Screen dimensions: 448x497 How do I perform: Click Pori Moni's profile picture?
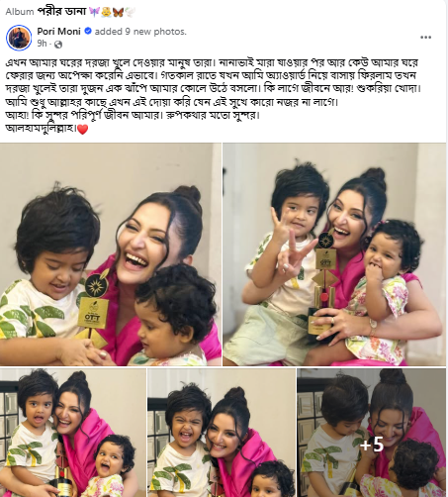point(19,38)
